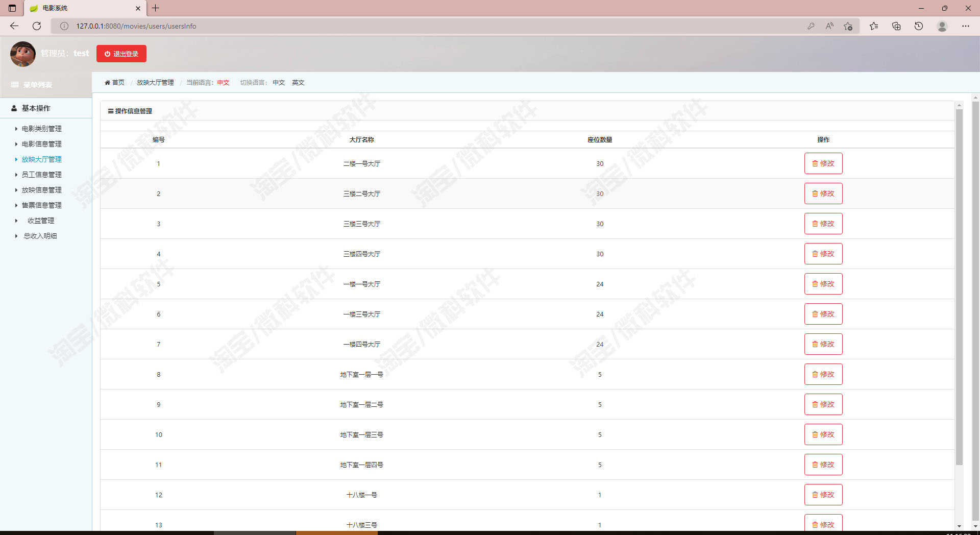Click 修改 for 地下室一层一号
The image size is (980, 535).
(x=823, y=374)
